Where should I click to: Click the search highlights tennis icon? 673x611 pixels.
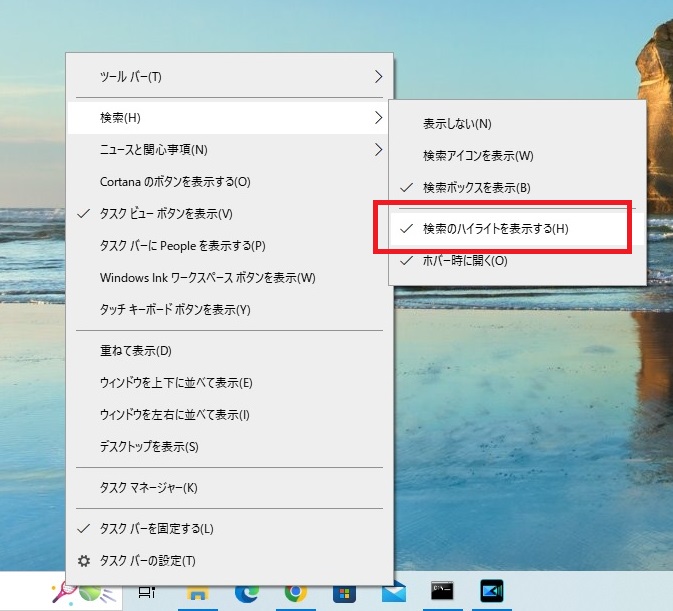coord(82,593)
